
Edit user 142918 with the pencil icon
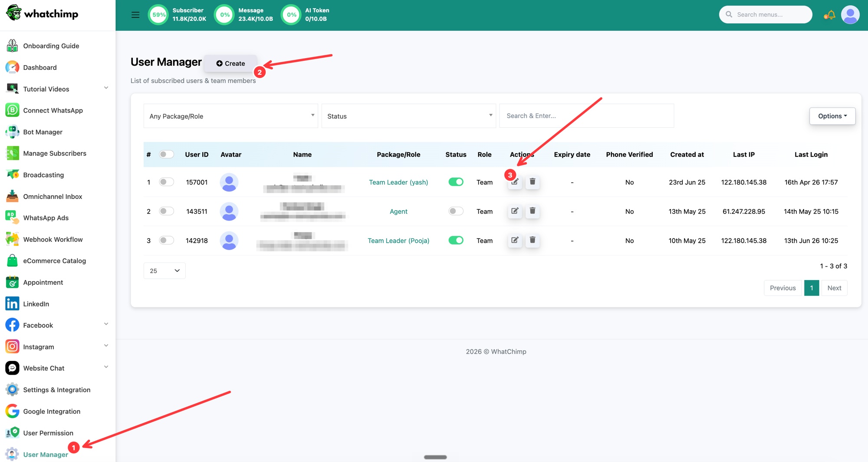click(x=515, y=240)
